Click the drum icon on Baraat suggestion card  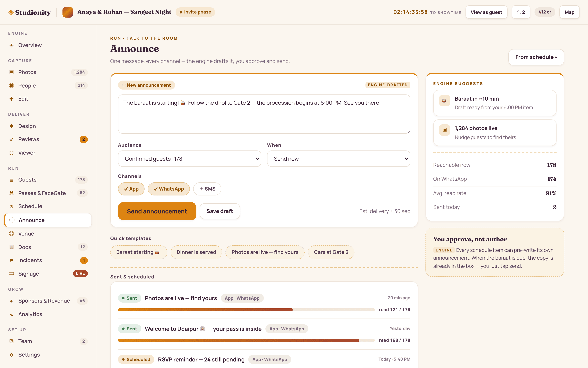444,101
